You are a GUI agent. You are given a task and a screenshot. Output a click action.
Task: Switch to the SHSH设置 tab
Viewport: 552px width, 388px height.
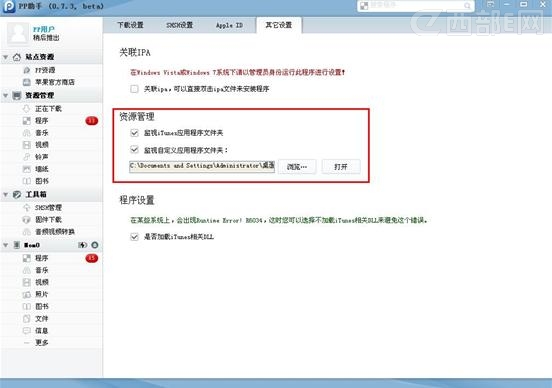(x=180, y=25)
